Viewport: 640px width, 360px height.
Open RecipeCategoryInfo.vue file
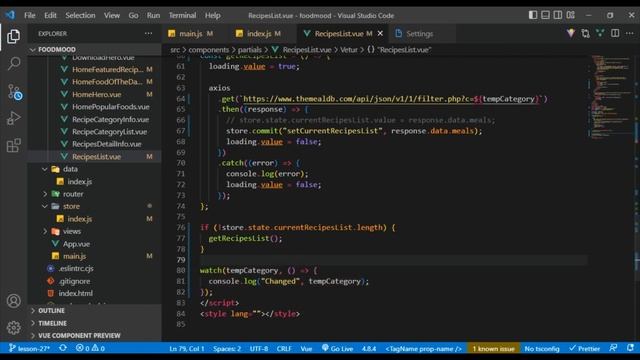point(110,120)
